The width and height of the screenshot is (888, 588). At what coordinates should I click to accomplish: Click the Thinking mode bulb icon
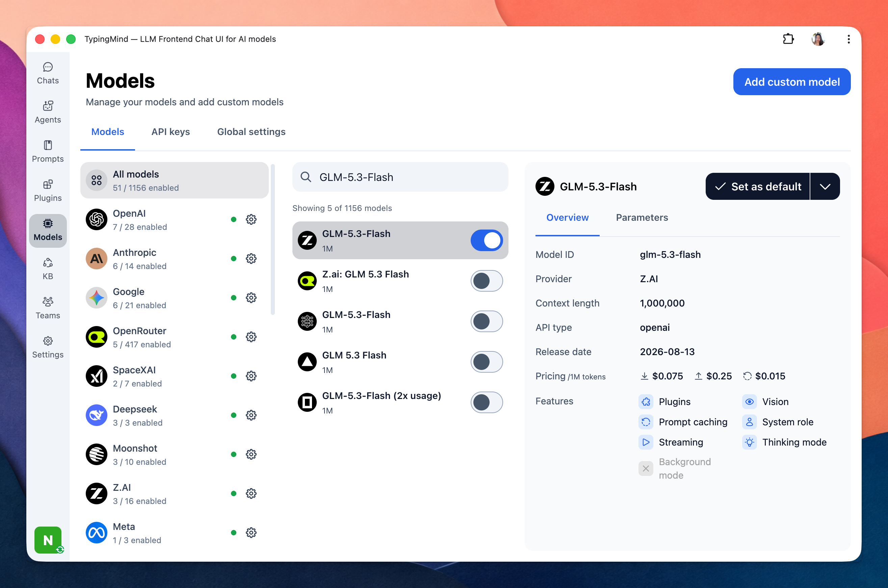click(x=749, y=442)
